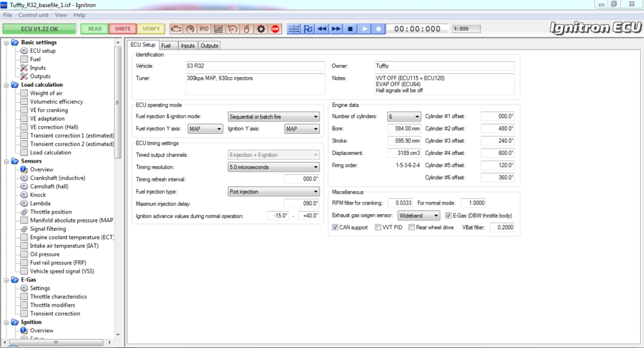Screen dimensions: 644x348
Task: Open Fuel injection & ignition mode dropdown
Action: pyautogui.click(x=274, y=116)
